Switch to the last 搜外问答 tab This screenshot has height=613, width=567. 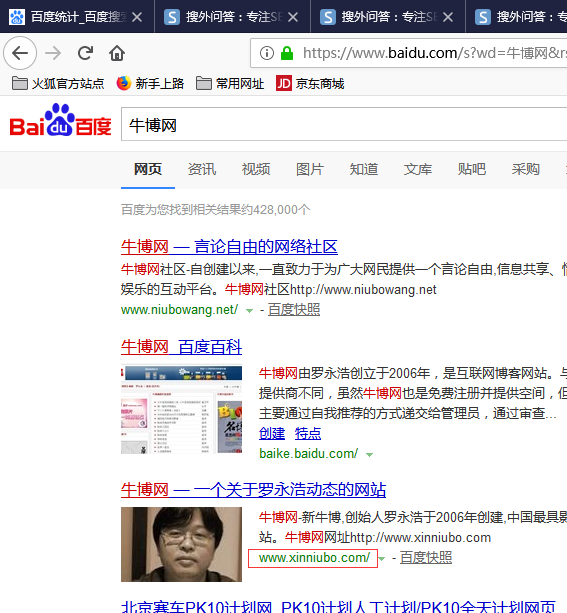(x=517, y=16)
